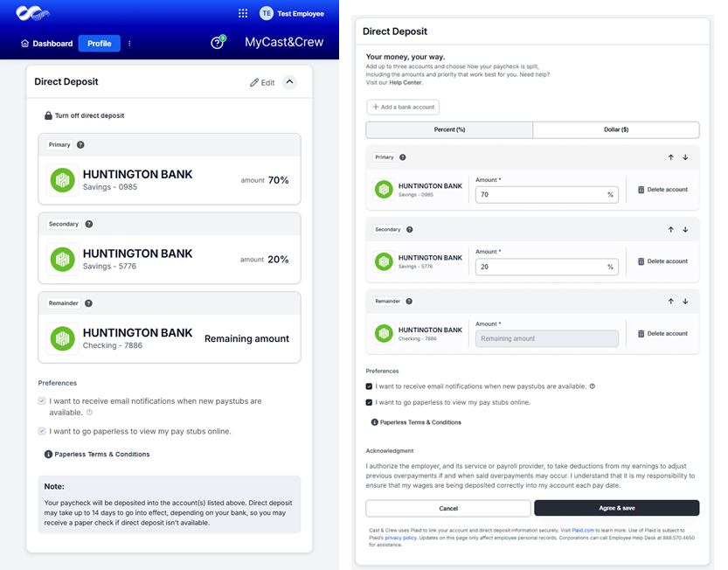Click the Remainder help icon in left panel
Image resolution: width=728 pixels, height=570 pixels.
(x=88, y=302)
